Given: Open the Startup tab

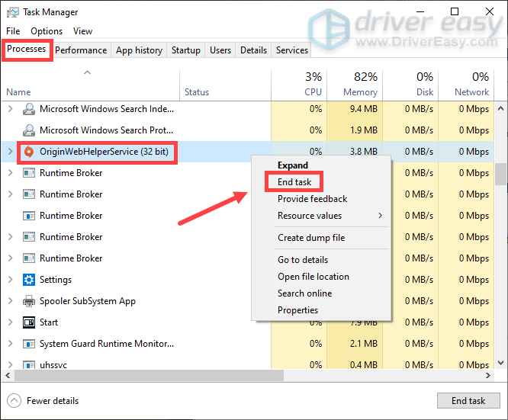Looking at the screenshot, I should coord(185,50).
